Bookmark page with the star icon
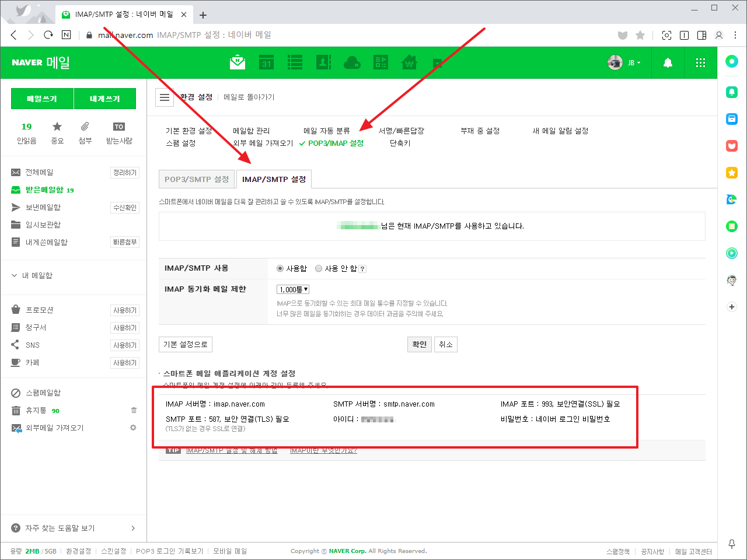Viewport: 747px width, 560px height. click(640, 35)
